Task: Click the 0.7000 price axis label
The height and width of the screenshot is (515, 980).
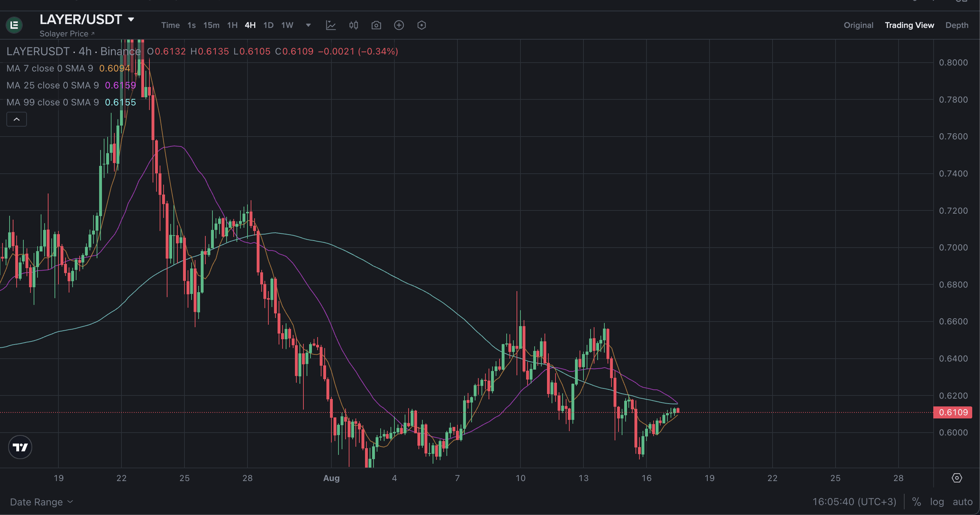Action: point(953,248)
